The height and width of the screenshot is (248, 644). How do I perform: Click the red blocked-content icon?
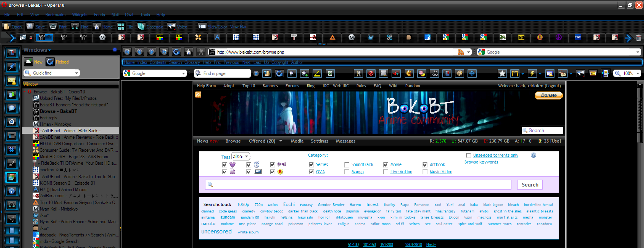click(371, 73)
